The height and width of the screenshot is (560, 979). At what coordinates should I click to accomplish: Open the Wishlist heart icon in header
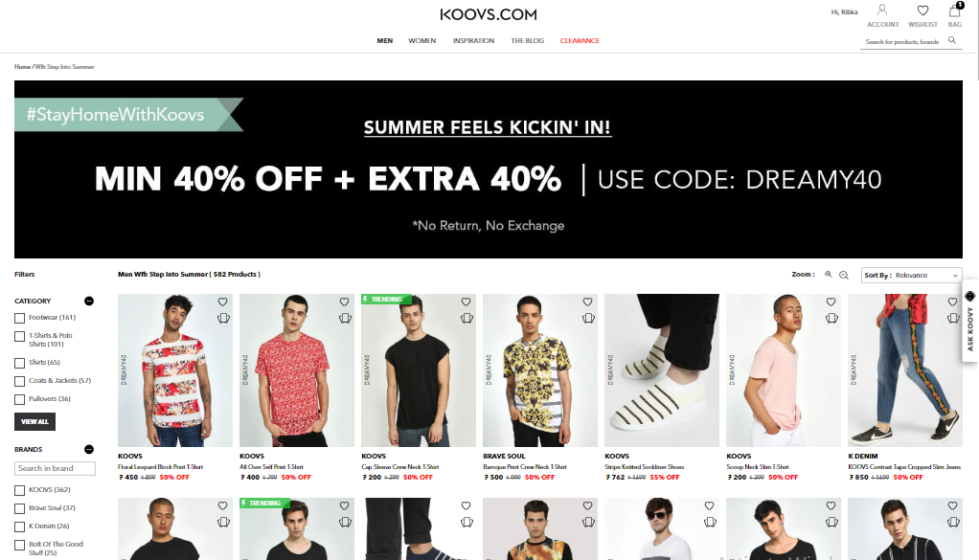click(x=922, y=11)
